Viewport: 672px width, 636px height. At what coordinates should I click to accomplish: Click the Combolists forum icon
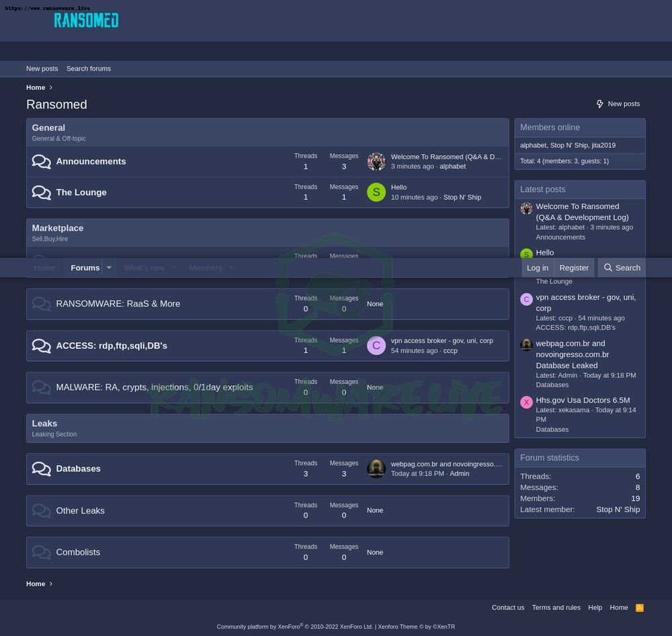pyautogui.click(x=41, y=552)
